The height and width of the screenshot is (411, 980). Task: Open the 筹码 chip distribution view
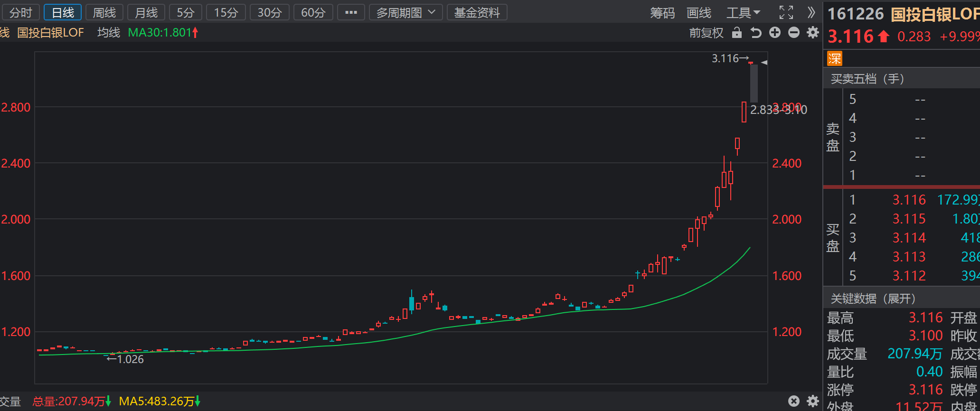[662, 13]
